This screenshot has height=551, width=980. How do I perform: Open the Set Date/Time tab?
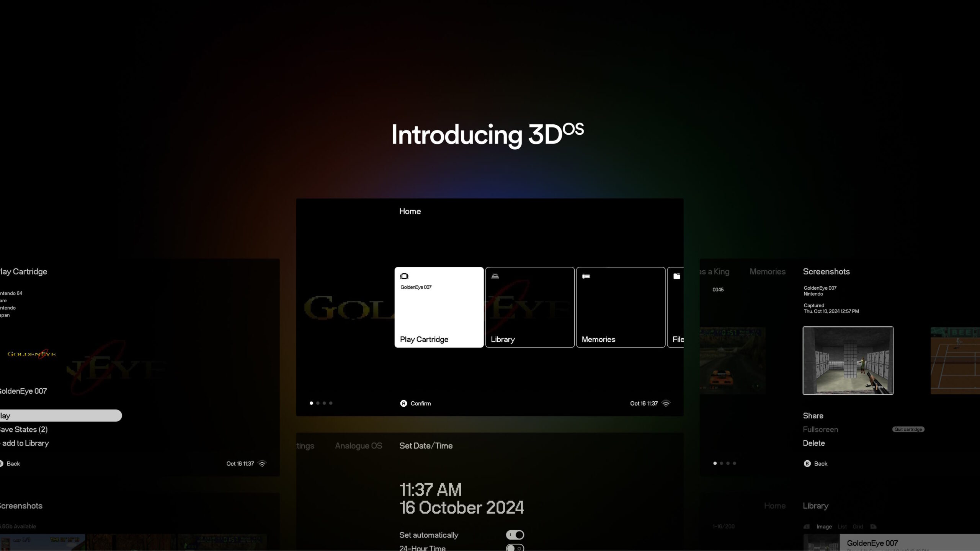426,445
